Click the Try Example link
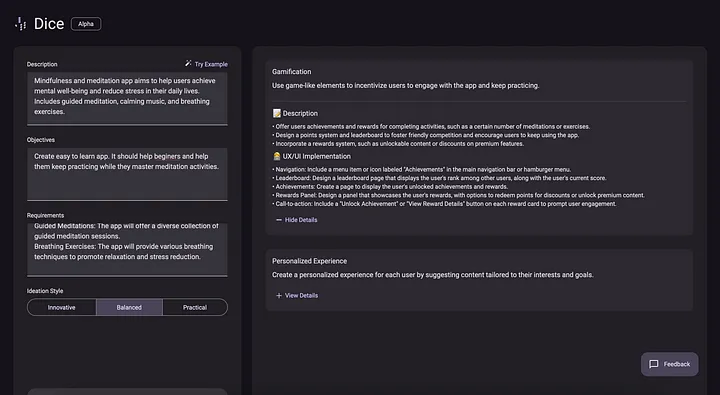The image size is (720, 395). [x=206, y=64]
